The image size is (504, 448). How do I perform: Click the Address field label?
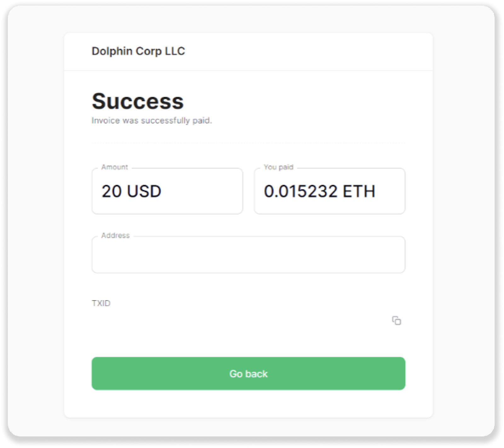(x=115, y=235)
